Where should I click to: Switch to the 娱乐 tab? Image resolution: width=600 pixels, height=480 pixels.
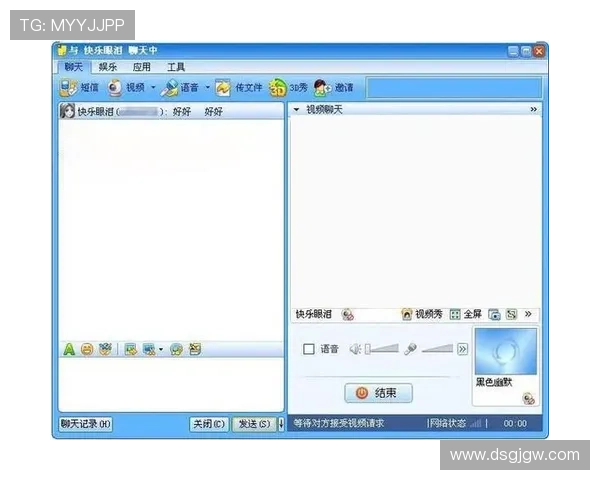pyautogui.click(x=107, y=67)
